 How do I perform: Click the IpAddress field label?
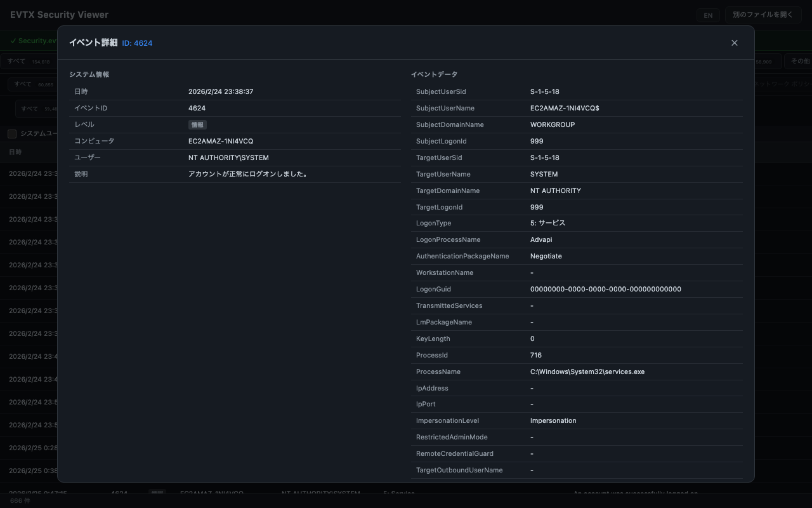pyautogui.click(x=432, y=388)
